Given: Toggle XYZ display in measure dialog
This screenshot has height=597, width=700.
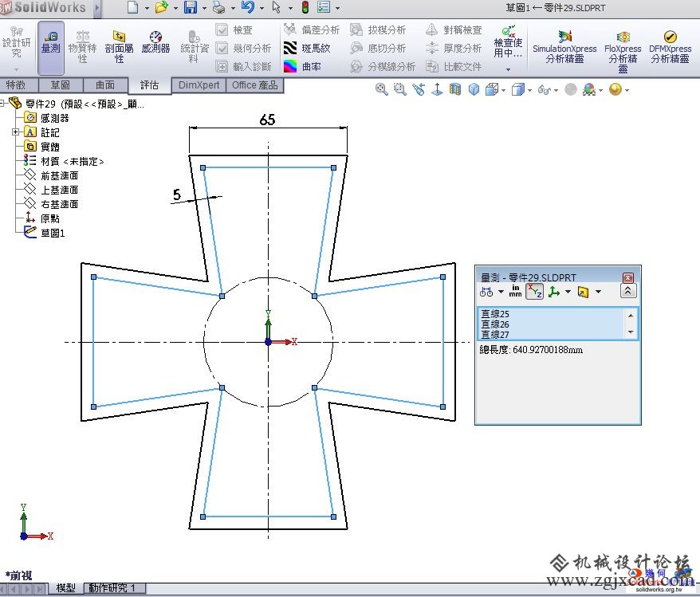Looking at the screenshot, I should [534, 292].
